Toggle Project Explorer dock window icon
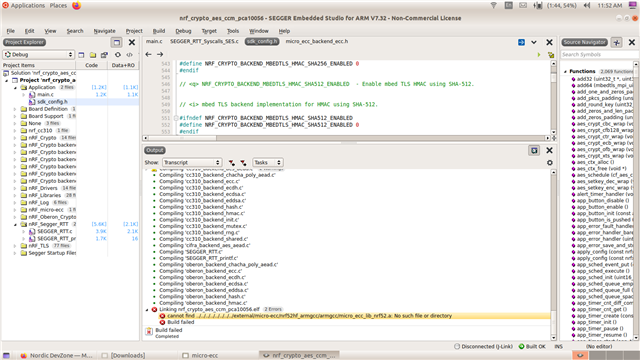This screenshot has width=640, height=360. click(117, 42)
